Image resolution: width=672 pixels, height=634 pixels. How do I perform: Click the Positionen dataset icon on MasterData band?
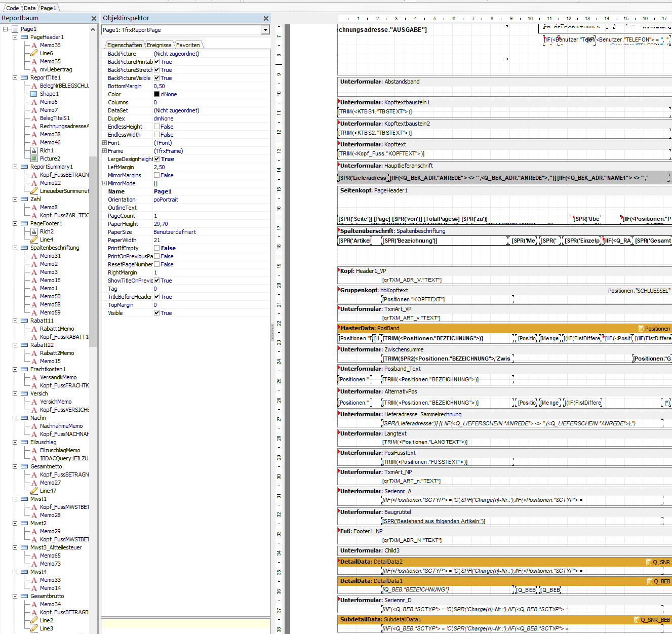point(641,329)
